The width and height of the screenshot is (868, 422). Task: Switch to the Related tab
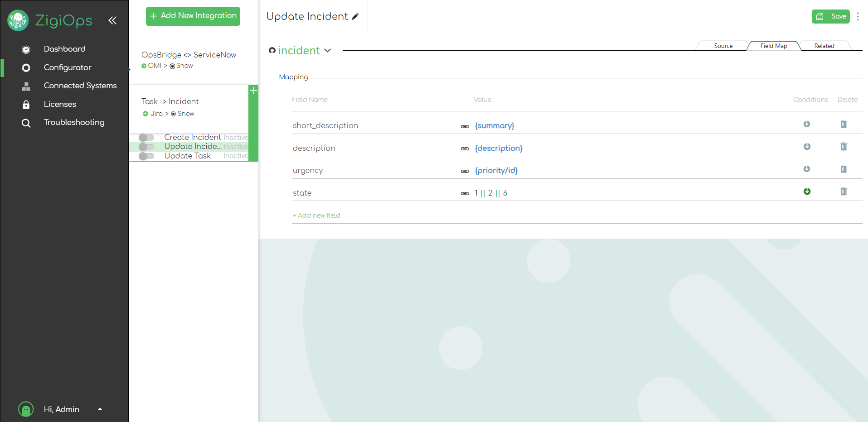click(824, 46)
